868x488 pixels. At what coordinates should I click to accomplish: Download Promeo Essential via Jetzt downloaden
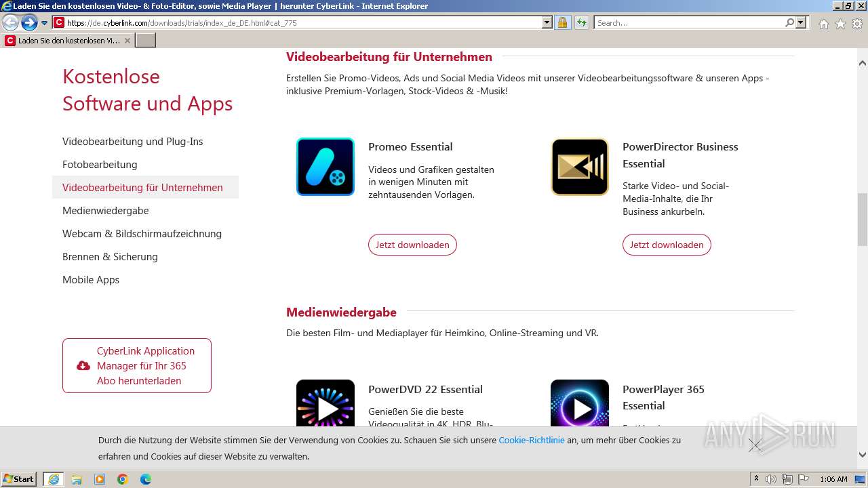click(412, 245)
